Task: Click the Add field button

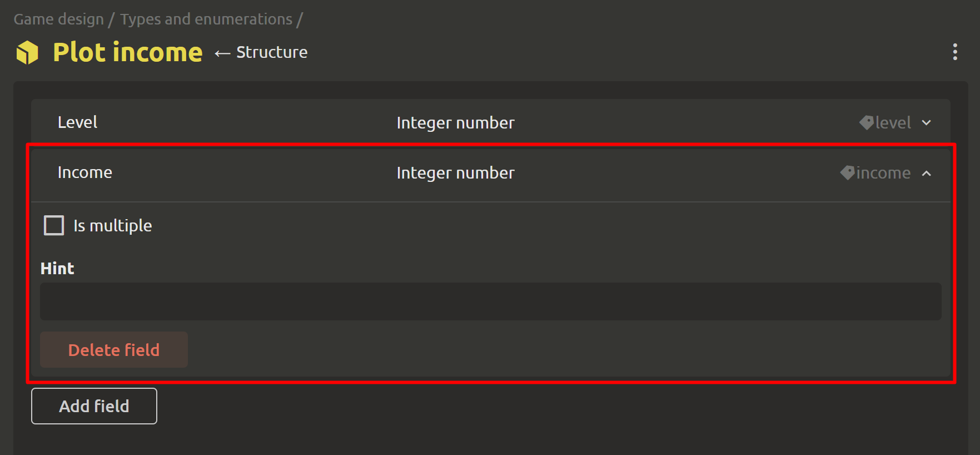Action: (x=94, y=406)
